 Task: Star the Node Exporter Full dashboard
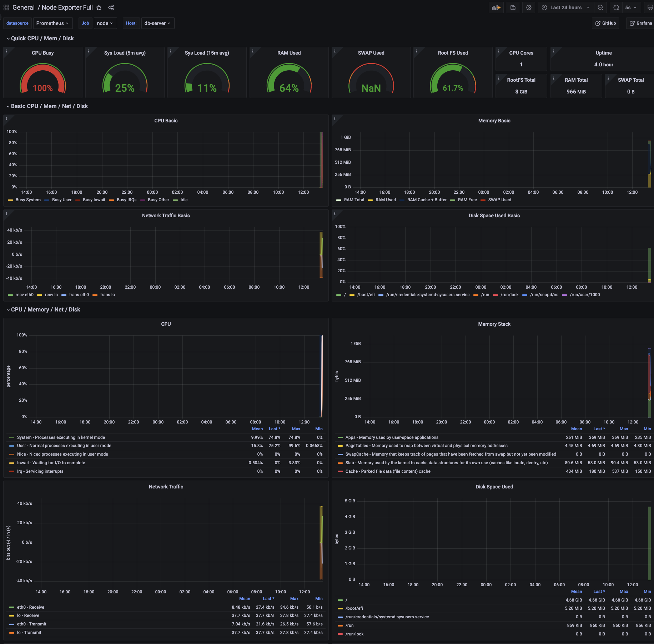(x=99, y=7)
